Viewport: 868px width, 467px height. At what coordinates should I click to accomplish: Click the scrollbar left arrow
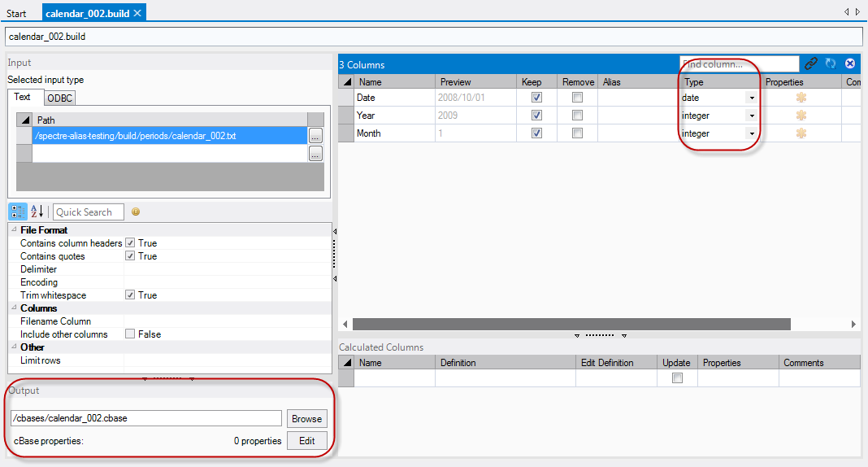coord(345,324)
